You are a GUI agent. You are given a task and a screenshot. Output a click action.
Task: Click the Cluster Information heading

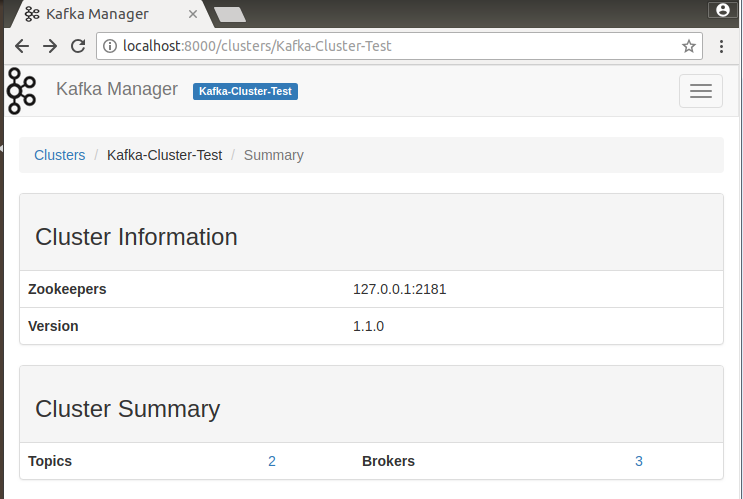click(136, 237)
